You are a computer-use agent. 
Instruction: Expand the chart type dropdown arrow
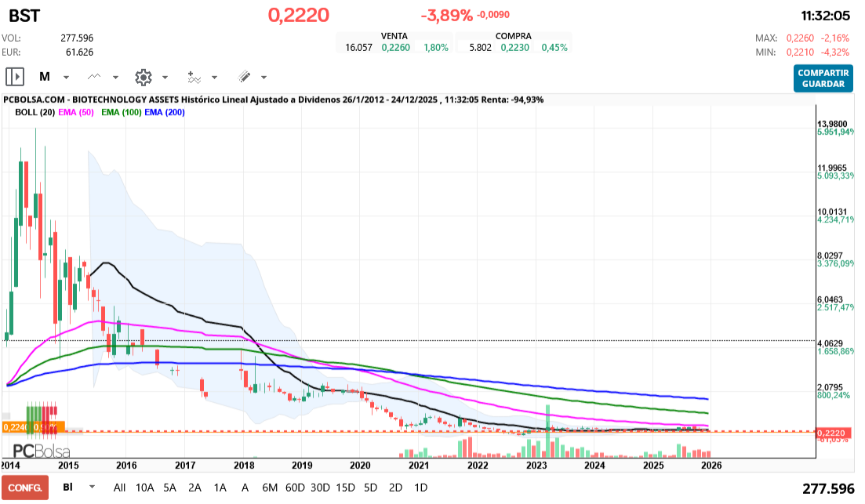(x=115, y=78)
